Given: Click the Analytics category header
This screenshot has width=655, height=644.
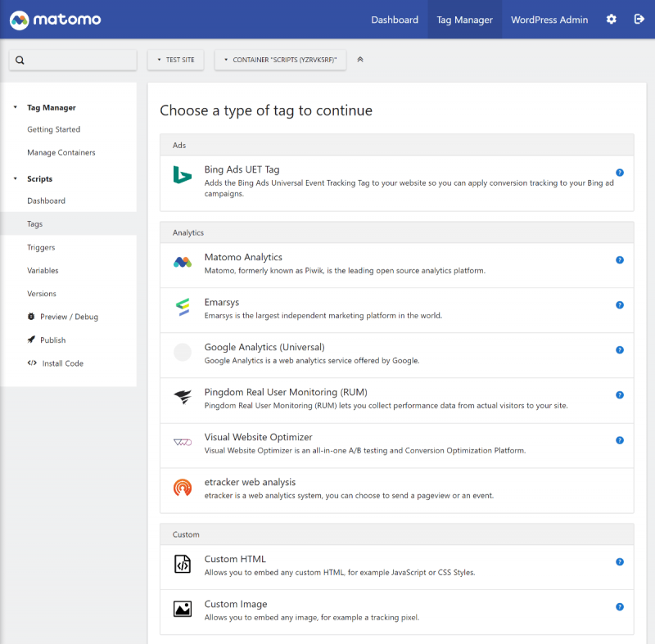Looking at the screenshot, I should click(x=397, y=232).
